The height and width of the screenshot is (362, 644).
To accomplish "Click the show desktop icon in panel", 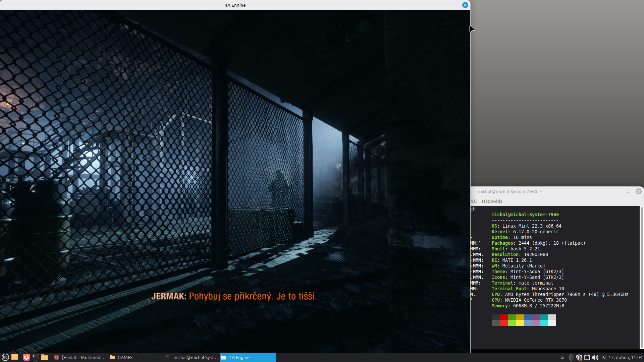I will [x=15, y=357].
